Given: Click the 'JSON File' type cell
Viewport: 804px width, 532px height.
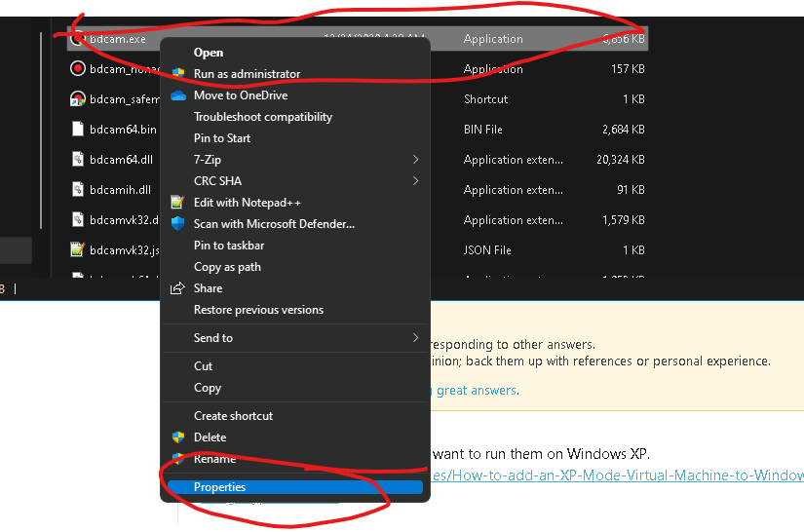Looking at the screenshot, I should (x=487, y=250).
